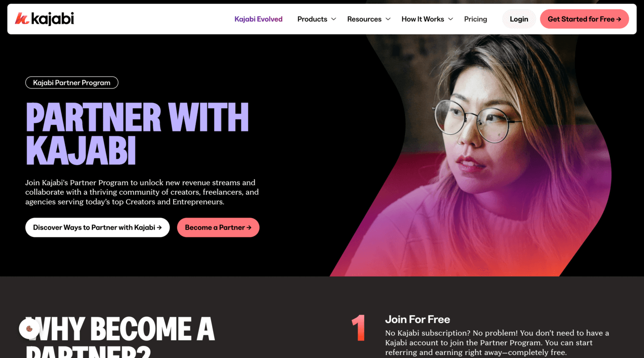Click the Become a Partner button
Image resolution: width=644 pixels, height=358 pixels.
[x=218, y=227]
